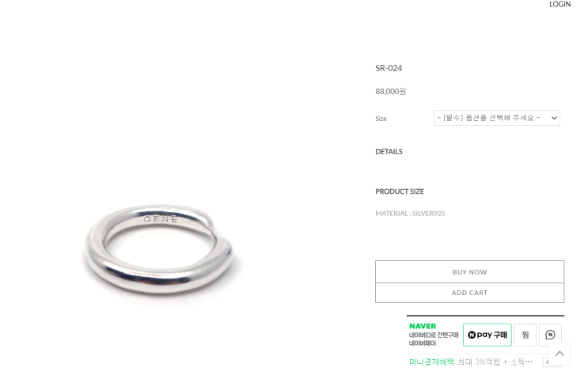Click the scroll-to-top arrow icon
588x371 pixels.
(x=560, y=354)
